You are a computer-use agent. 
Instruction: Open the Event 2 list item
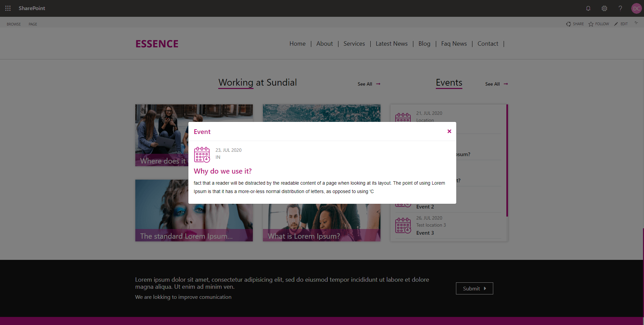click(425, 207)
